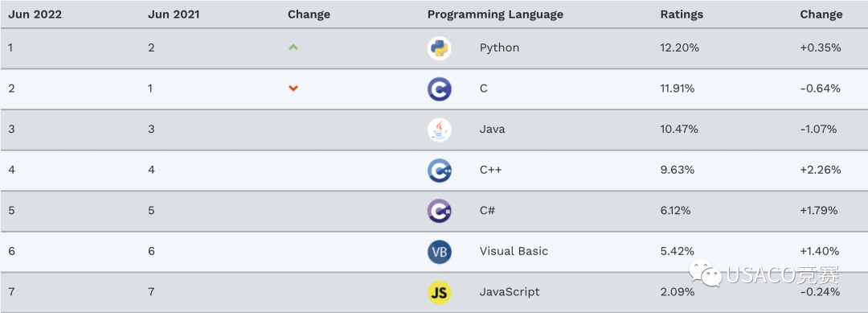The width and height of the screenshot is (868, 313).
Task: Click the C++ logo icon
Action: pos(439,170)
